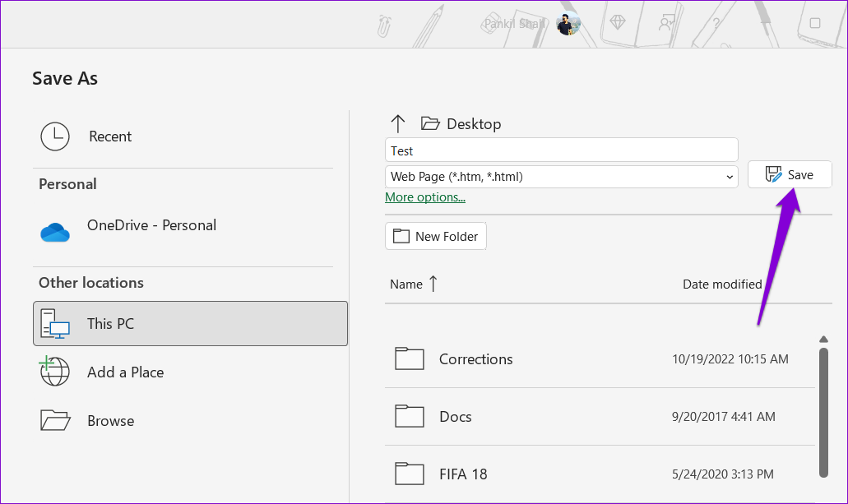Open the Recent clock icon
Viewport: 848px width, 504px height.
tap(55, 136)
